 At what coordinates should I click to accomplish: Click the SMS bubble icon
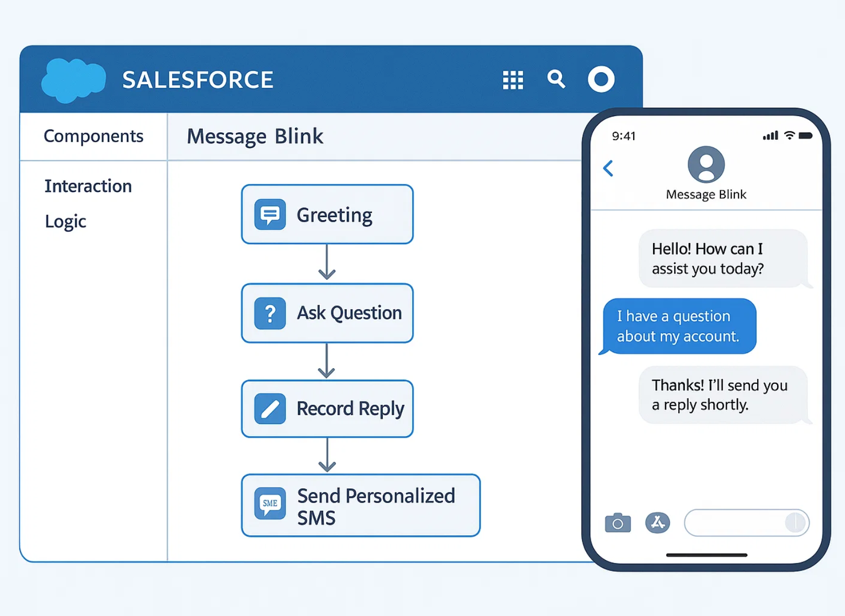coord(270,504)
